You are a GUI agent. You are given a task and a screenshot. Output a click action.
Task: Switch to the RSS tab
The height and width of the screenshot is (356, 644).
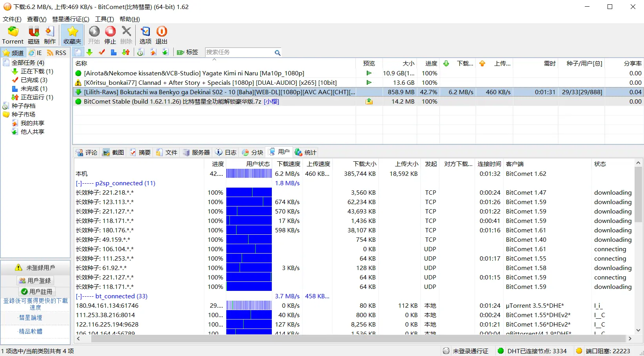(57, 53)
